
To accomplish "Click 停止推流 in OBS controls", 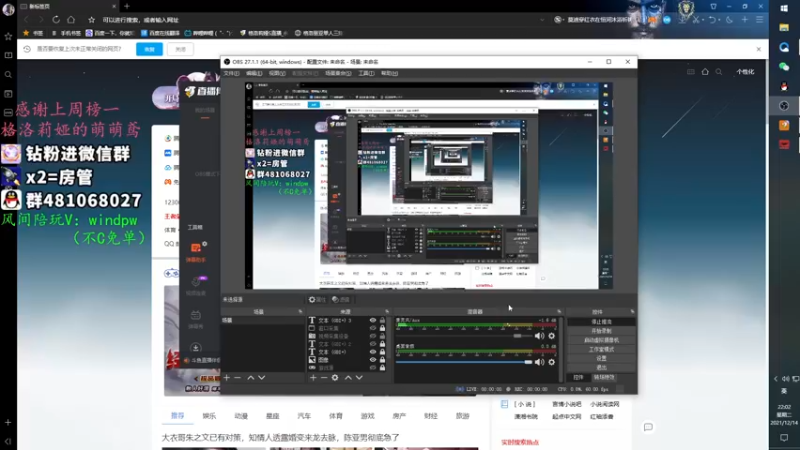I will pos(601,322).
